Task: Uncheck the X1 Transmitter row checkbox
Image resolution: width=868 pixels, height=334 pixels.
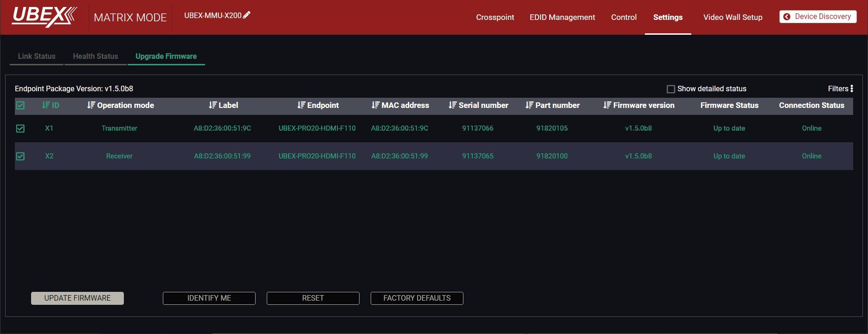Action: pos(20,128)
